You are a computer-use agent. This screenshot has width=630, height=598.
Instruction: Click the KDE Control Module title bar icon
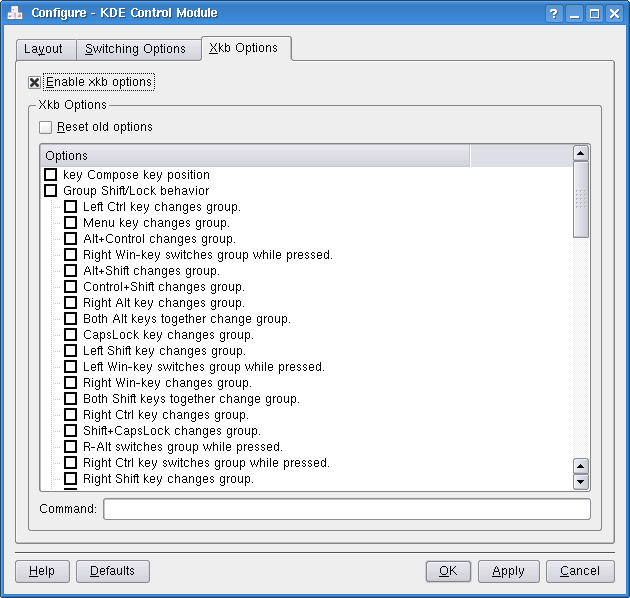[14, 13]
